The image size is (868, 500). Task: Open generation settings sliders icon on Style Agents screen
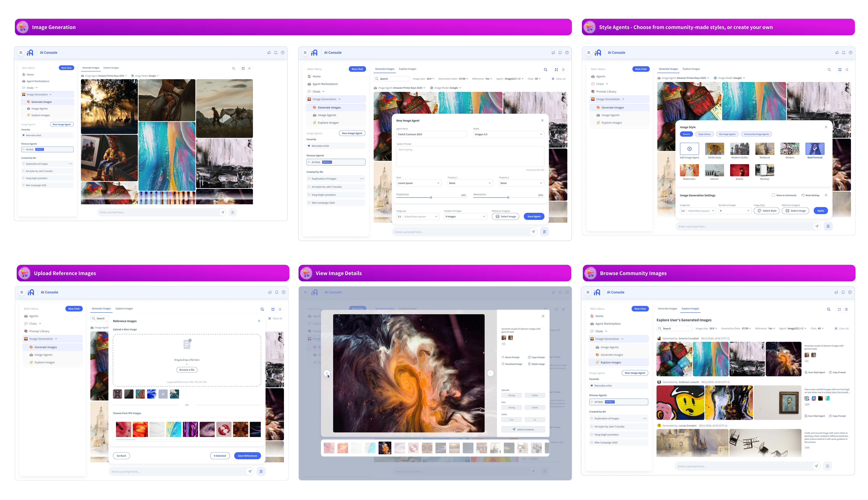pos(828,226)
